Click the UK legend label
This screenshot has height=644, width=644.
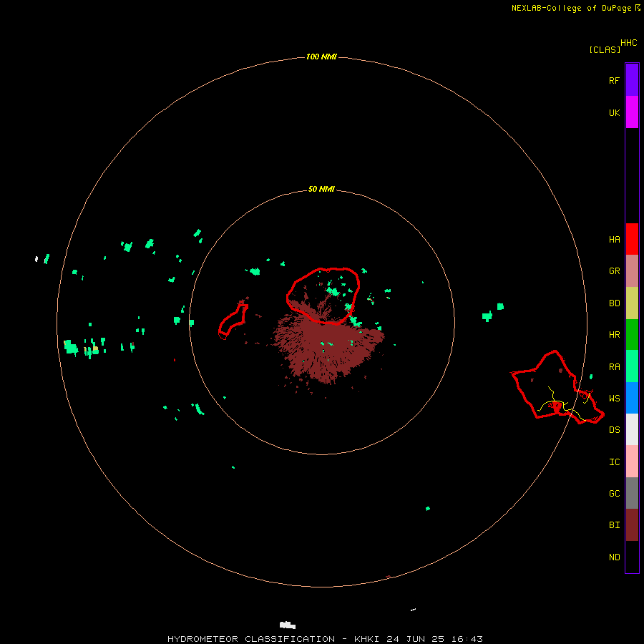tap(614, 113)
